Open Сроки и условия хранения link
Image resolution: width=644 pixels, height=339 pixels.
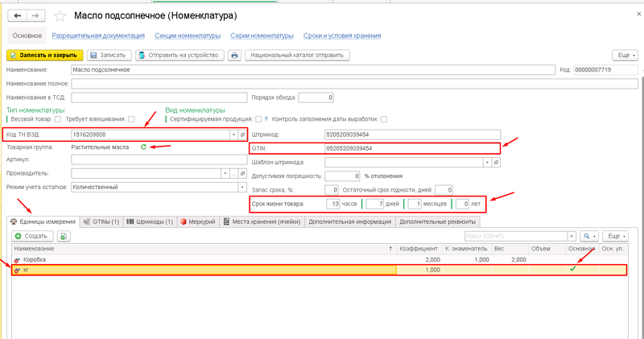point(342,35)
